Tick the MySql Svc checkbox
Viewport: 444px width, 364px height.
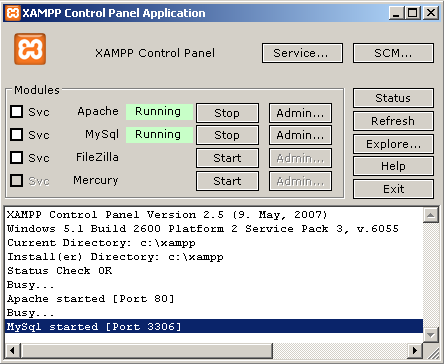[17, 135]
